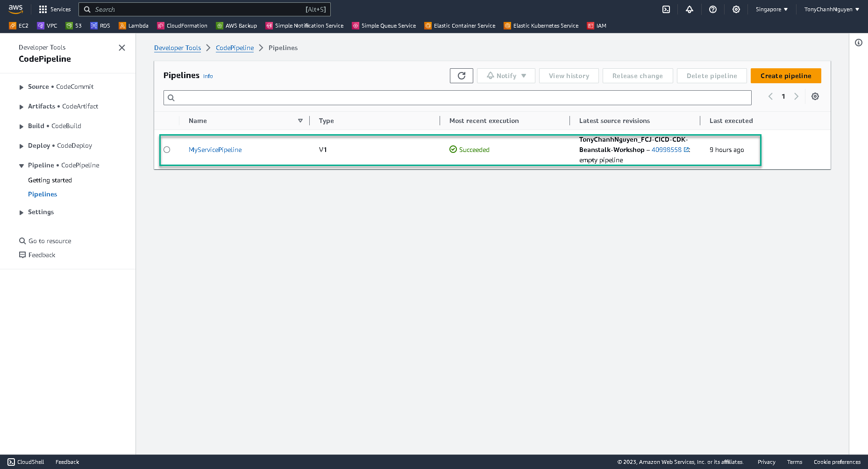The height and width of the screenshot is (469, 868).
Task: Collapse Pipeline CodePipeline section
Action: coord(21,166)
